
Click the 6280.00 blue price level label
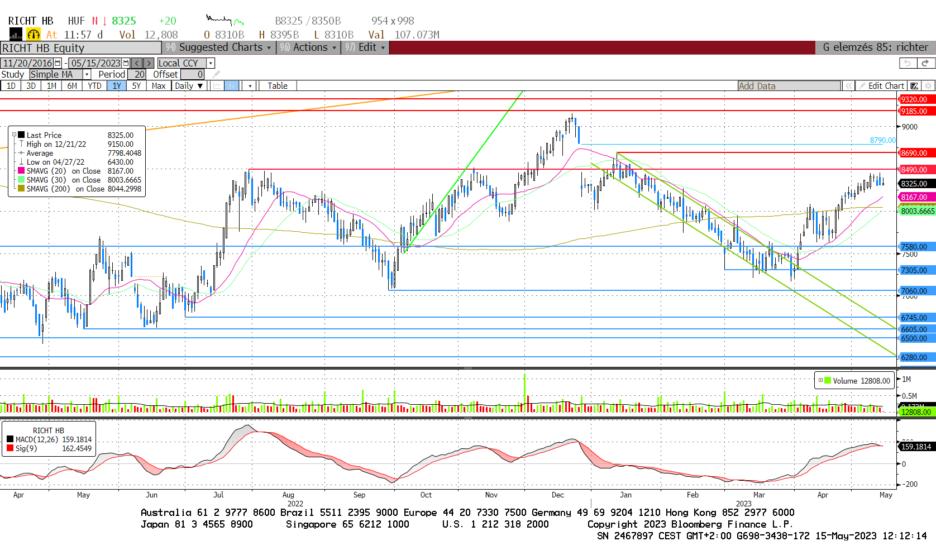[x=916, y=357]
